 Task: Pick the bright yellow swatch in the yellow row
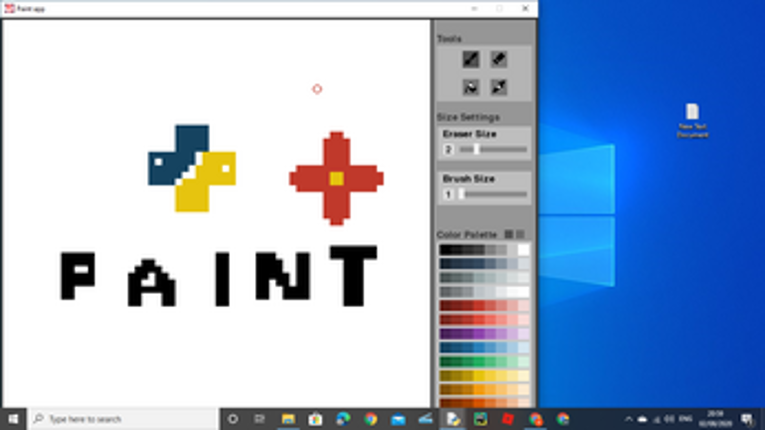[479, 376]
